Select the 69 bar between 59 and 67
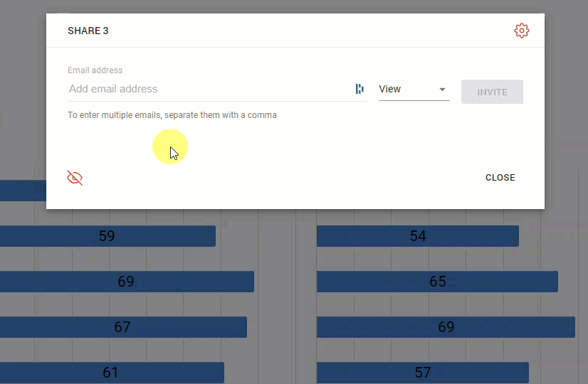The height and width of the screenshot is (384, 588). point(126,282)
